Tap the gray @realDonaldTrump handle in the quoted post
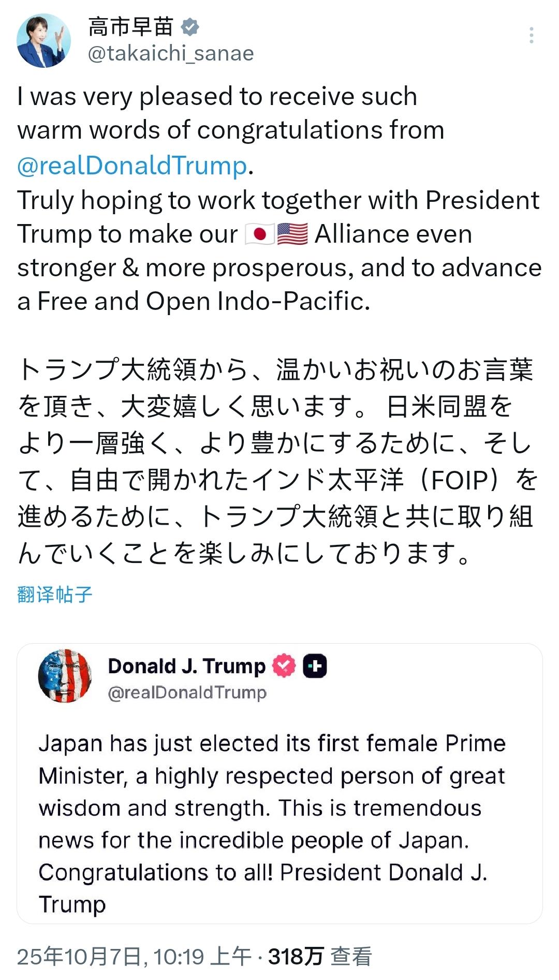 187,692
